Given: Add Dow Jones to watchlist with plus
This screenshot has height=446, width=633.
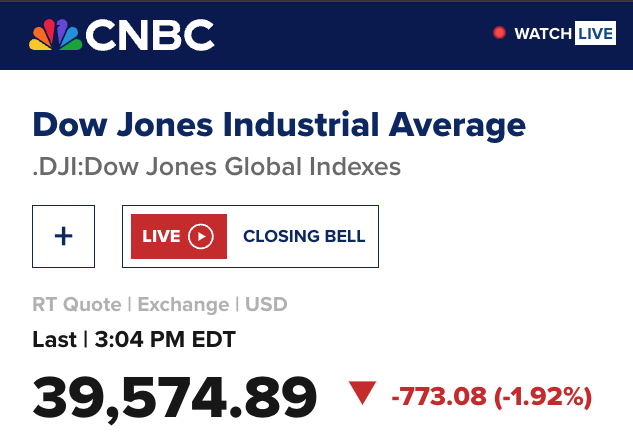Looking at the screenshot, I should coord(63,236).
